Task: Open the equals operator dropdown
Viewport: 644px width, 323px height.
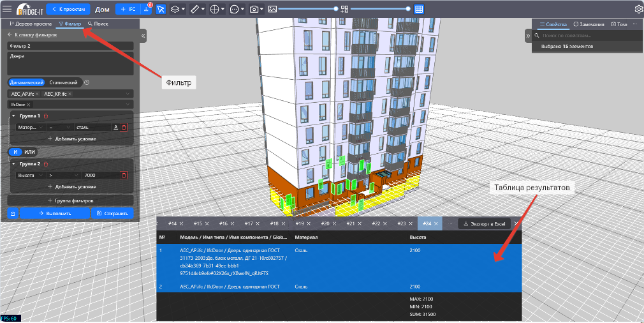Action: coord(60,128)
